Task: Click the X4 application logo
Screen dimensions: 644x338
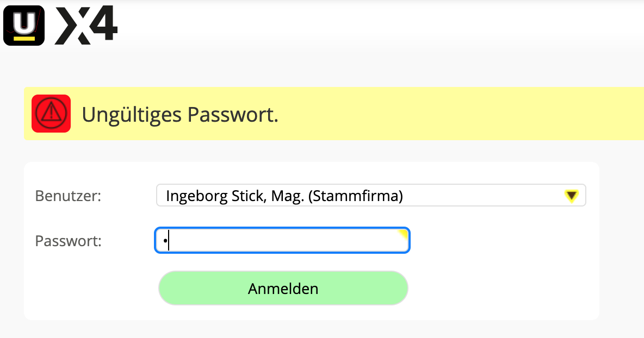Action: (x=86, y=25)
